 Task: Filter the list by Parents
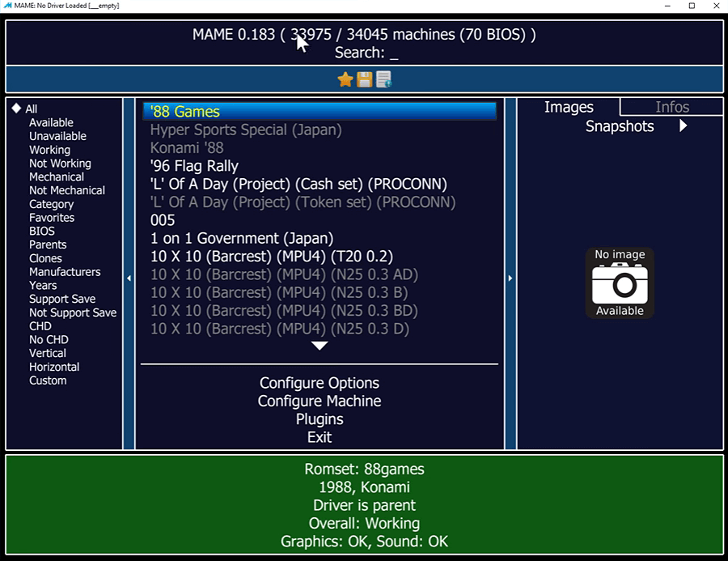click(x=48, y=244)
